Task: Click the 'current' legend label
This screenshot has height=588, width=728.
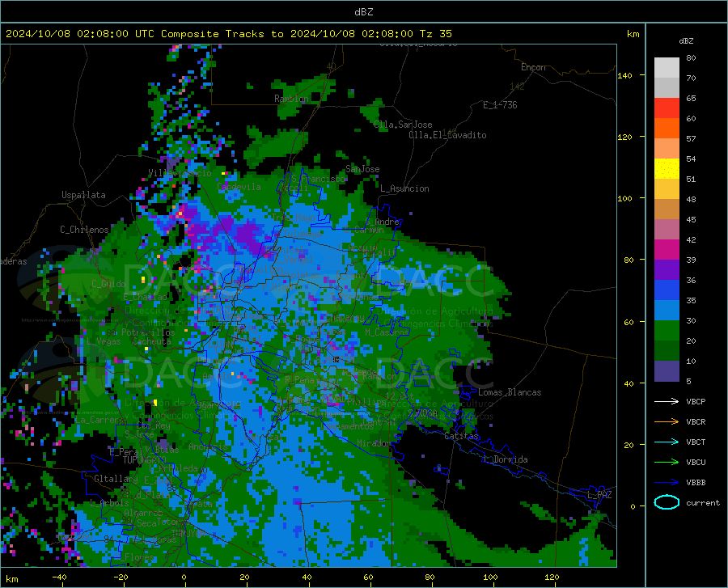Action: click(x=703, y=502)
